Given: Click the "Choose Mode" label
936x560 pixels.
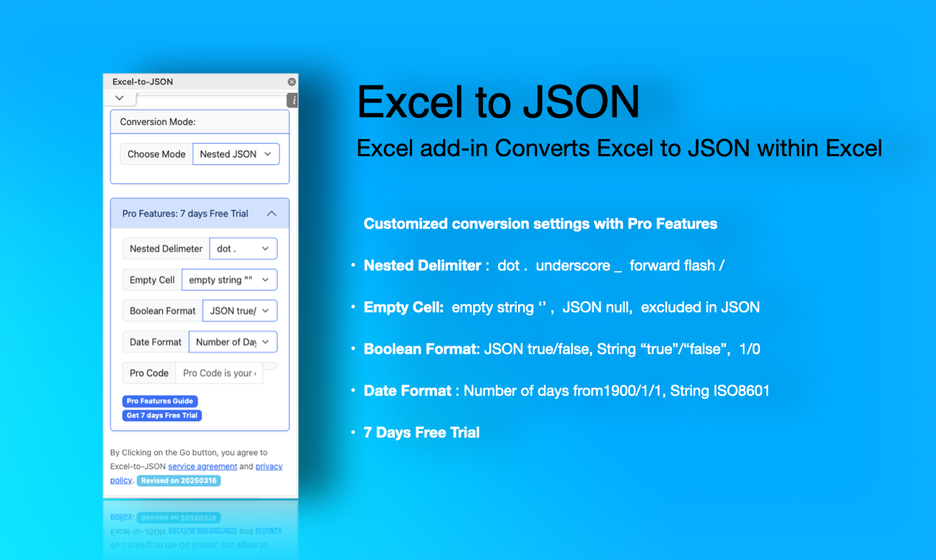Looking at the screenshot, I should 156,154.
